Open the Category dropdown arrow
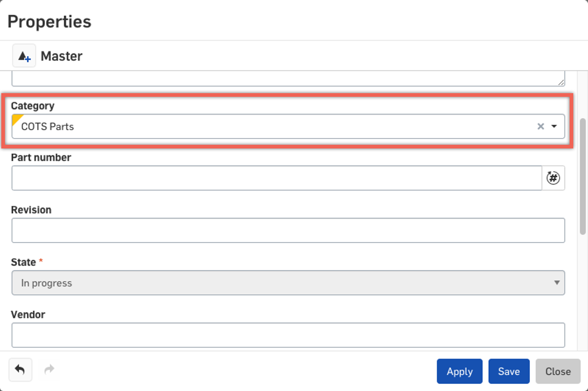The height and width of the screenshot is (391, 588). pos(554,126)
